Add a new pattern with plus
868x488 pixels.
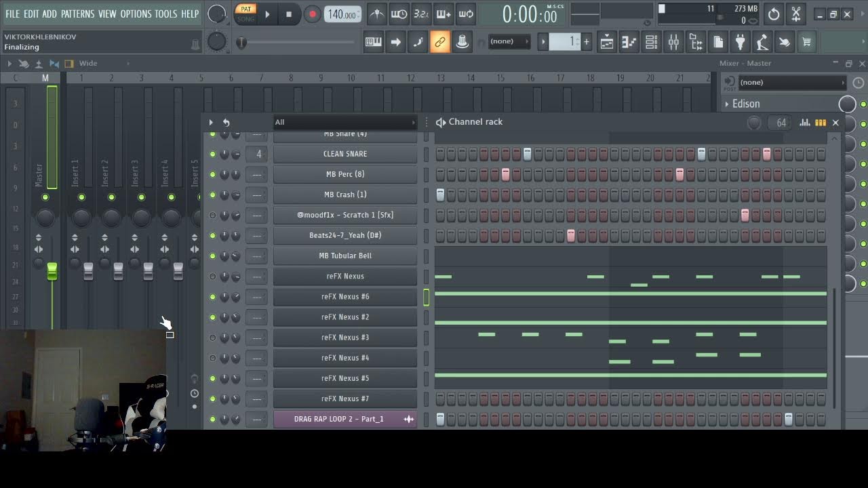(587, 42)
